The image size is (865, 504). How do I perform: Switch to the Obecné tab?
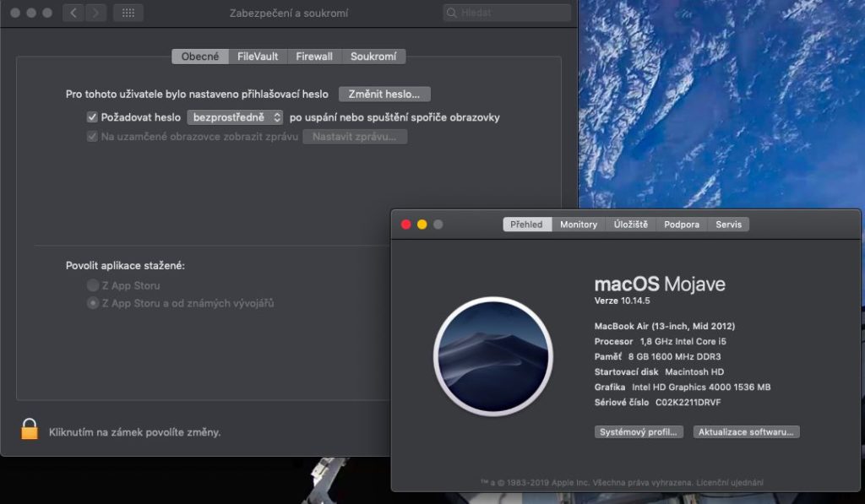pos(200,57)
